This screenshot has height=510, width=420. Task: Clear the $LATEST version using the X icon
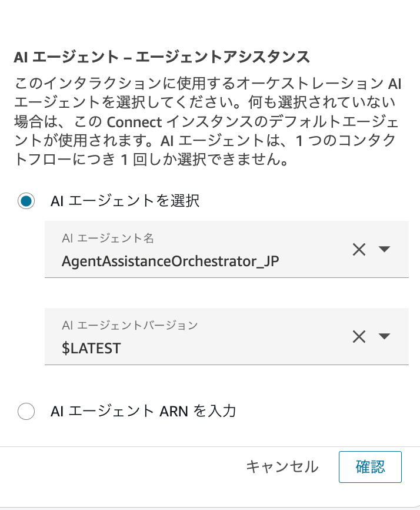tap(359, 336)
